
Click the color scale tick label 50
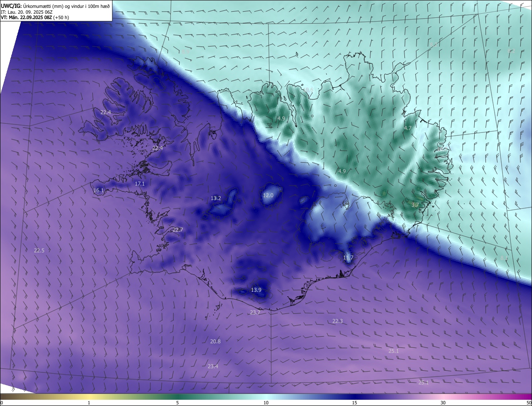click(x=529, y=403)
